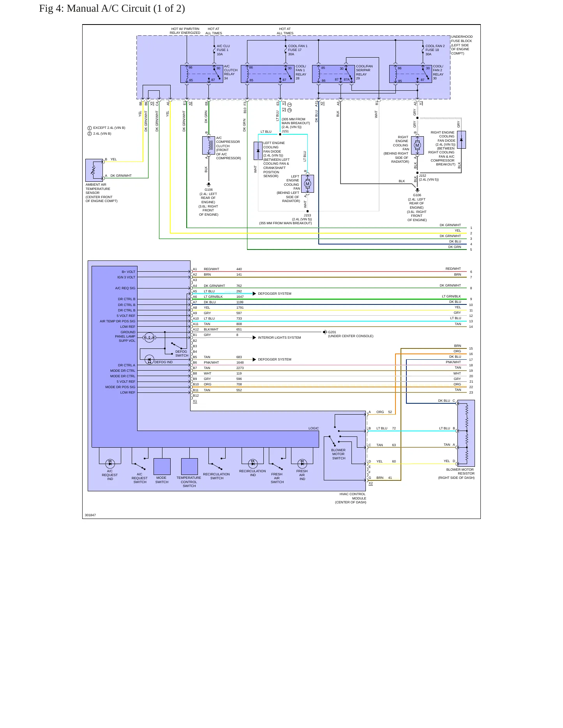Click title 'Fig 4: Manual A/C Circuit'

(x=112, y=8)
